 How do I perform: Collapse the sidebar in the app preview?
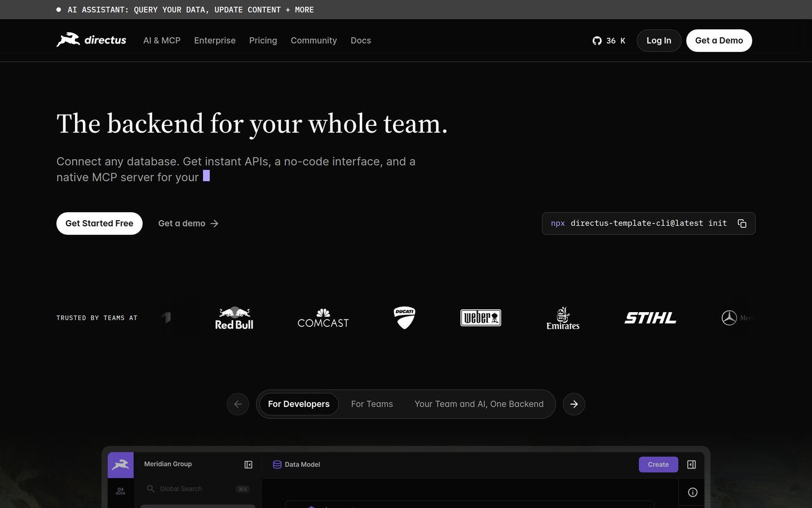[248, 465]
